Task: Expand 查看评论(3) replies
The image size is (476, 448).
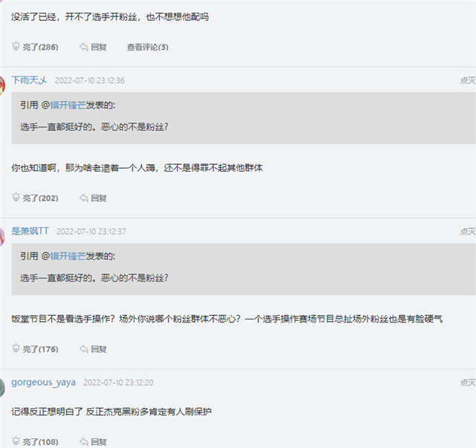Action: [x=147, y=47]
